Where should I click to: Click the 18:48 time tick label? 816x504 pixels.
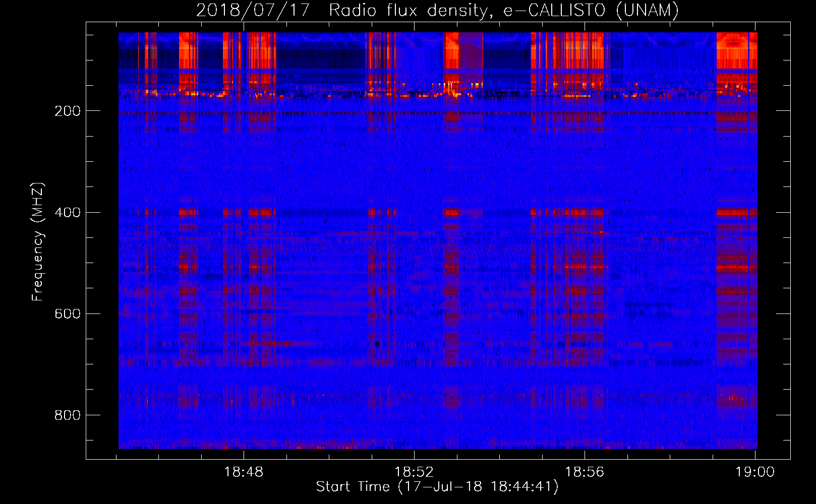[x=244, y=472]
